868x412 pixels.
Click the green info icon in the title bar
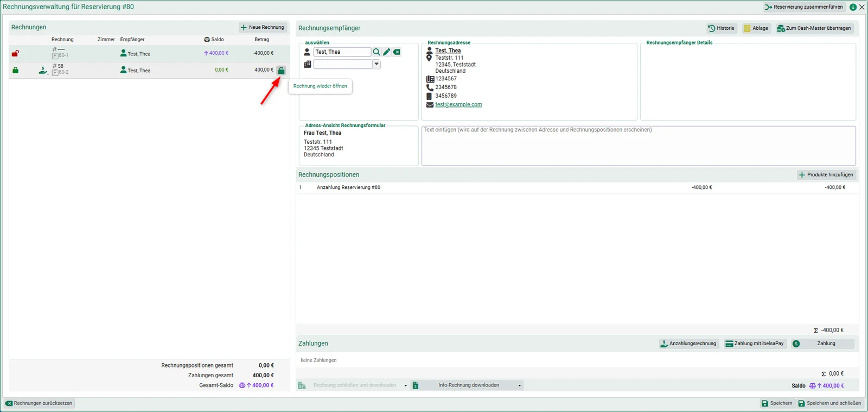tap(853, 7)
